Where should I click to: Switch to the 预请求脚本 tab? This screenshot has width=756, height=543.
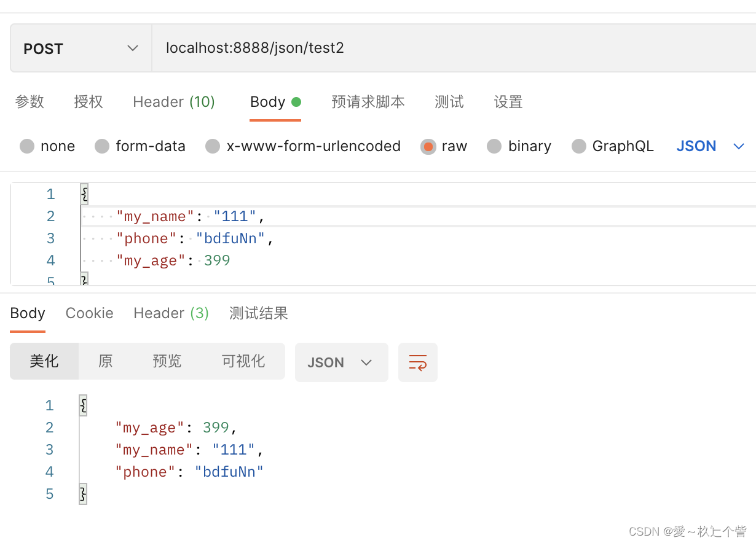click(368, 102)
